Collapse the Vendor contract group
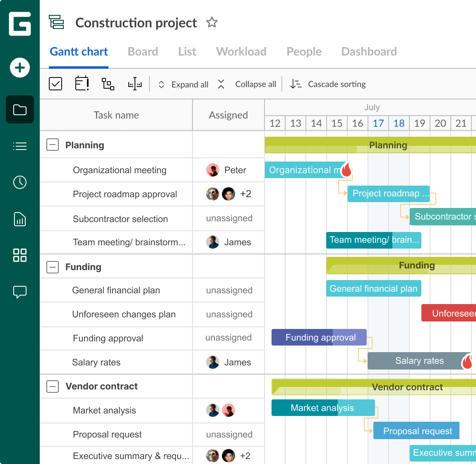The image size is (476, 464). point(53,387)
